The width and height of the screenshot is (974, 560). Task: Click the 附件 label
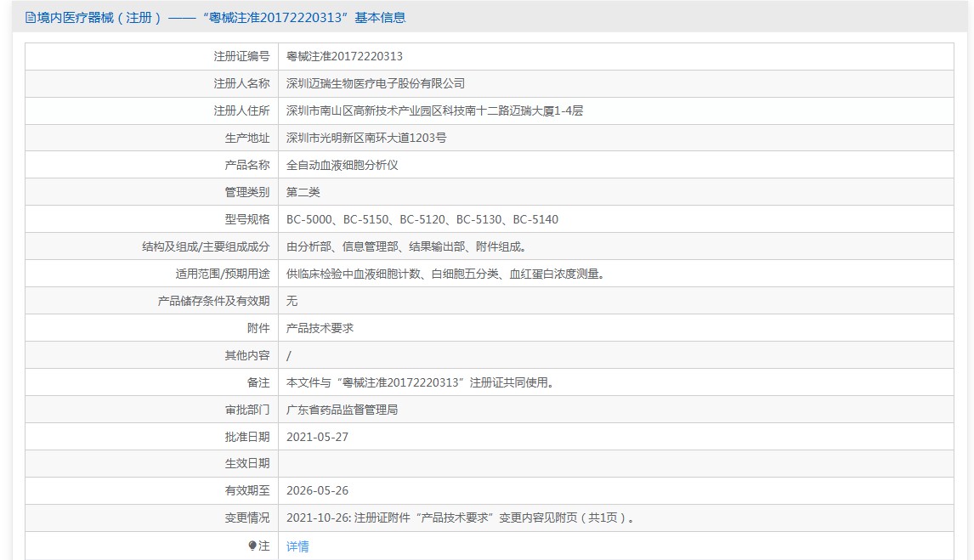(258, 328)
